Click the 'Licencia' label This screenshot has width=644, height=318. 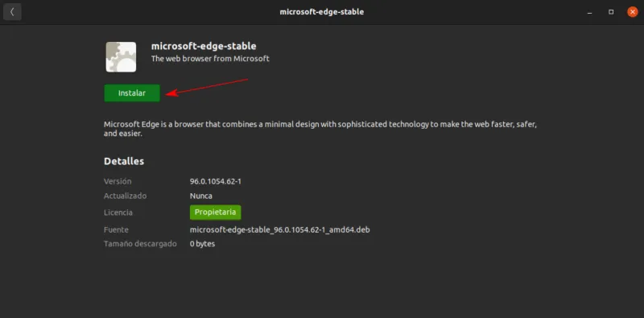(118, 213)
